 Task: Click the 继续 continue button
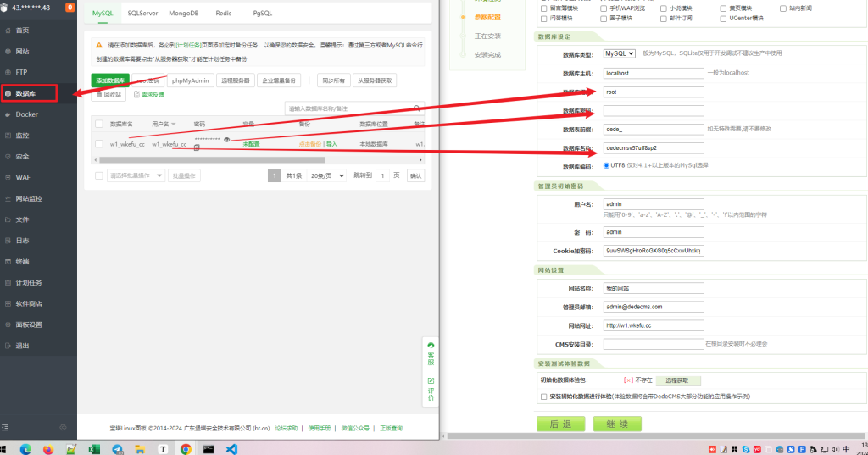616,424
